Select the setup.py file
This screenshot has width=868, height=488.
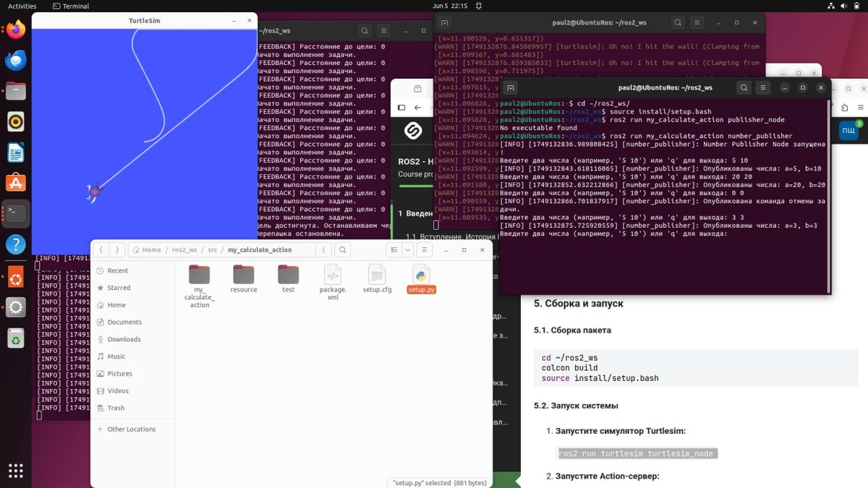coord(421,279)
